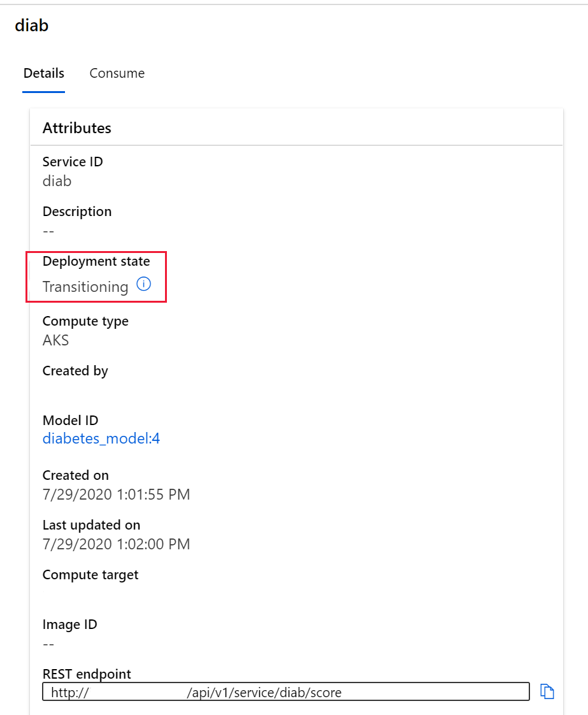Click the diab page title
588x715 pixels.
(x=32, y=25)
